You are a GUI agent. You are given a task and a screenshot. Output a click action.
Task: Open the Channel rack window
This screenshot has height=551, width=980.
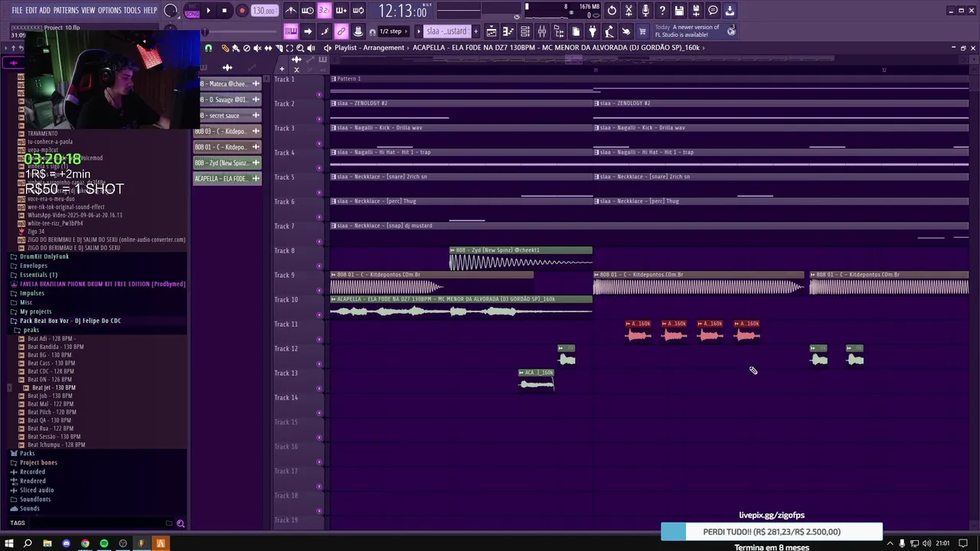pyautogui.click(x=525, y=31)
